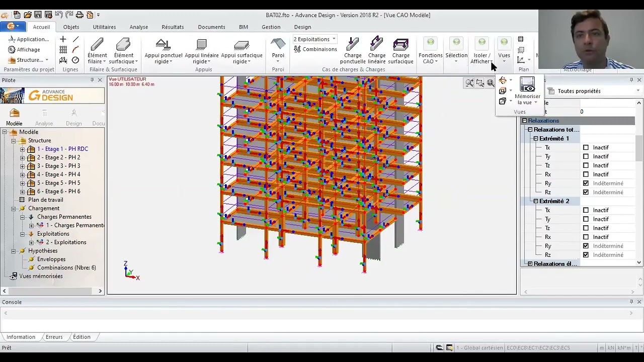Click the Charge surfacique icon

coord(400,44)
